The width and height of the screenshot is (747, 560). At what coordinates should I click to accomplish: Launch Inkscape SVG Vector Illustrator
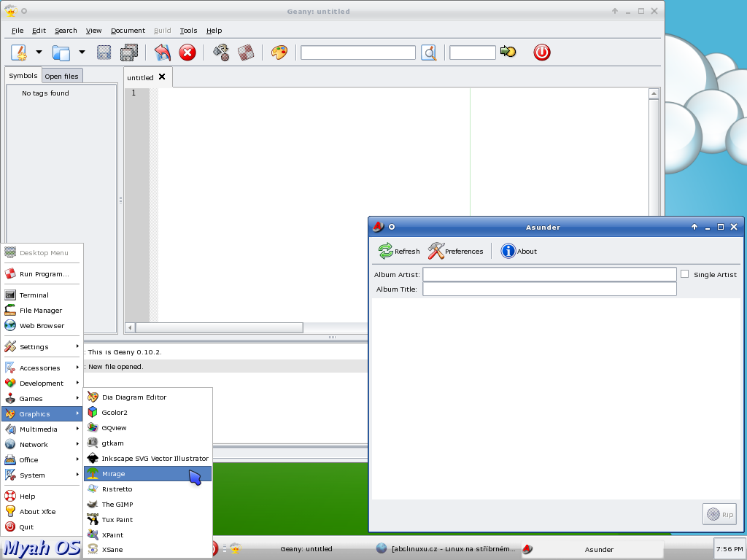tap(147, 458)
